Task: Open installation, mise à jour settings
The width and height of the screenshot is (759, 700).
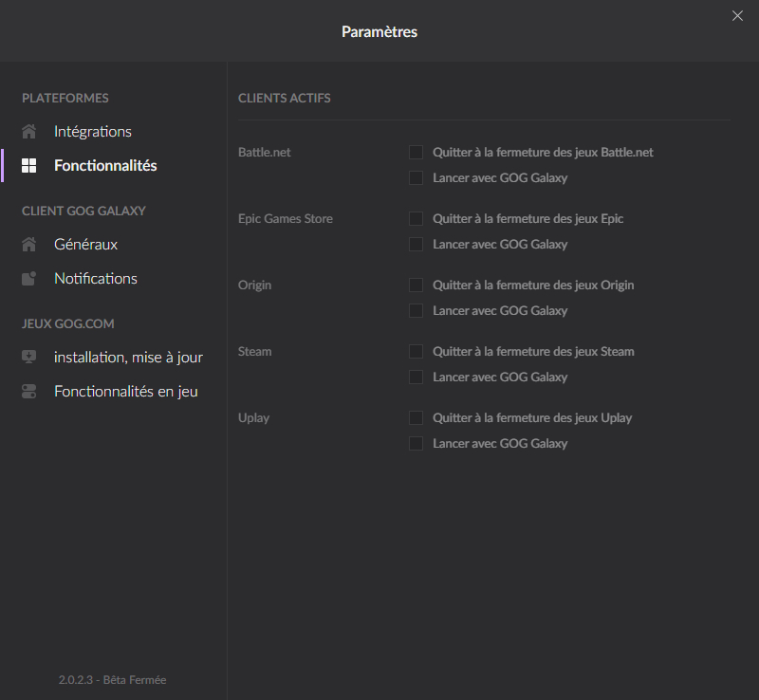Action: click(128, 358)
